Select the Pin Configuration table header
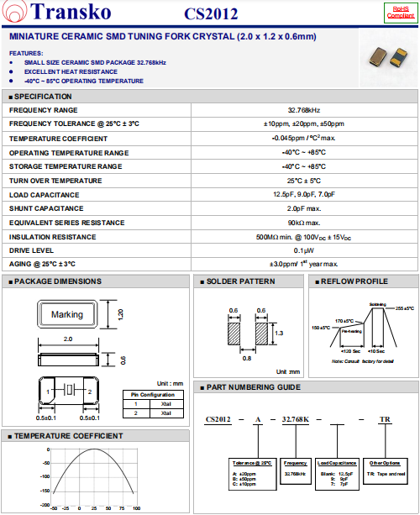Screen dimensions: 420x515 pos(153,395)
